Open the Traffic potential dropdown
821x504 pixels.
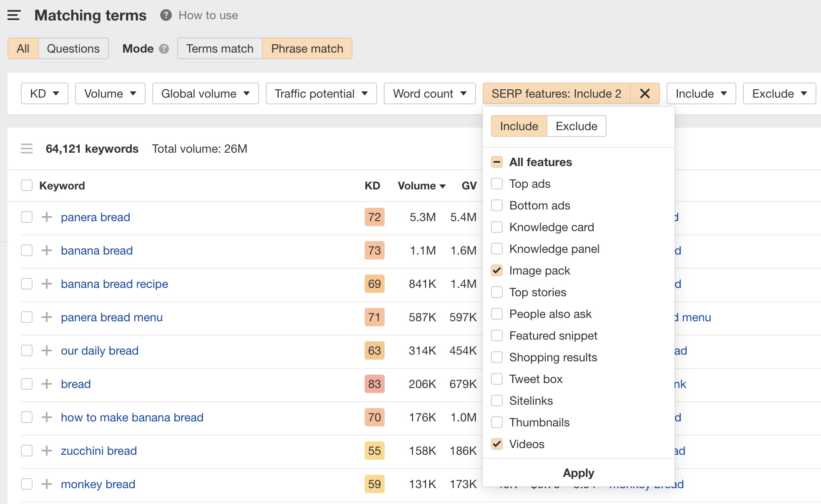(321, 93)
